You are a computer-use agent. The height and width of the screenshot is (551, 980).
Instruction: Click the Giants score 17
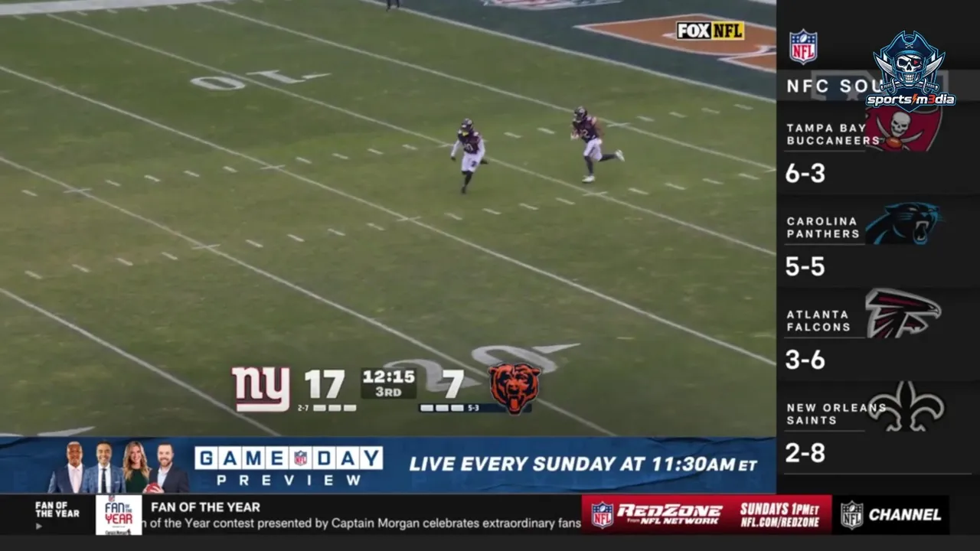325,384
